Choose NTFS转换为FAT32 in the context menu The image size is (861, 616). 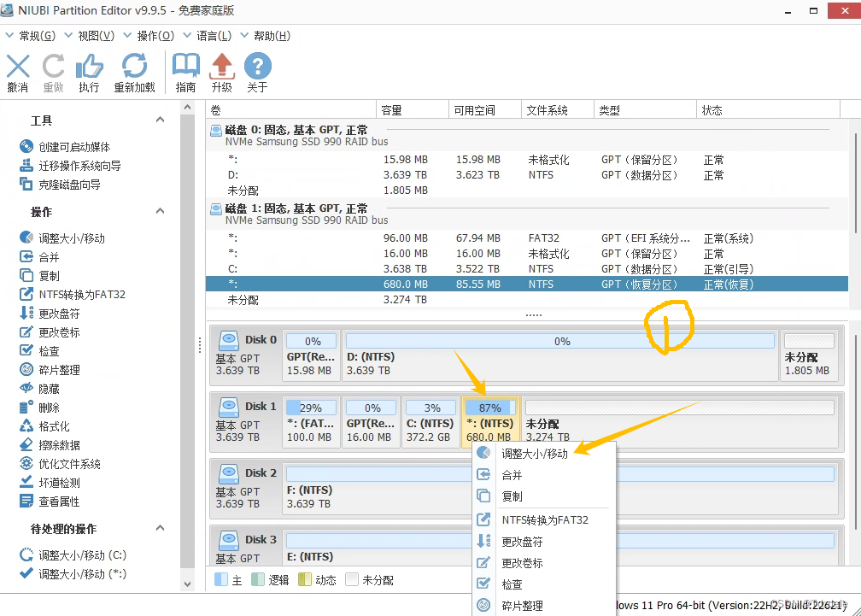tap(543, 520)
